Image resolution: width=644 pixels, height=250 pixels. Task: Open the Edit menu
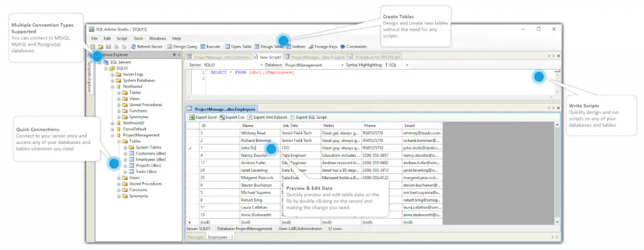(x=107, y=38)
